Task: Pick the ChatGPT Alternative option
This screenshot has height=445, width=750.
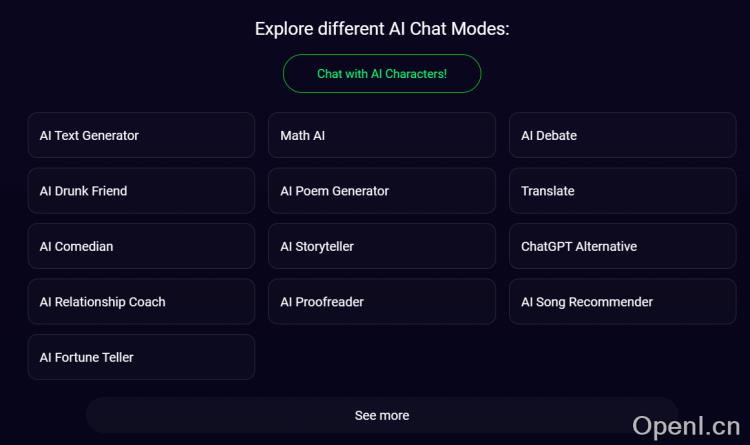Action: (x=622, y=246)
